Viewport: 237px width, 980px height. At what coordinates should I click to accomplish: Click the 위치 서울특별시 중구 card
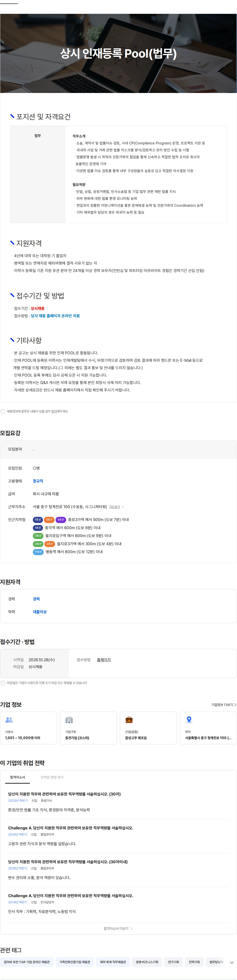tap(209, 728)
